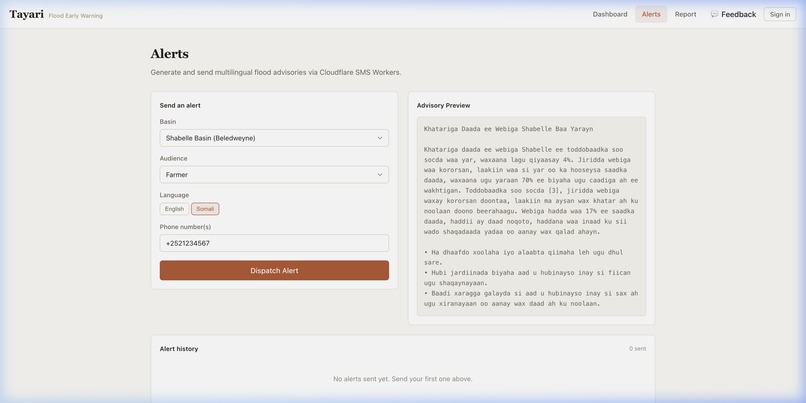Switch to the Alerts tab
Image resolution: width=806 pixels, height=403 pixels.
651,14
